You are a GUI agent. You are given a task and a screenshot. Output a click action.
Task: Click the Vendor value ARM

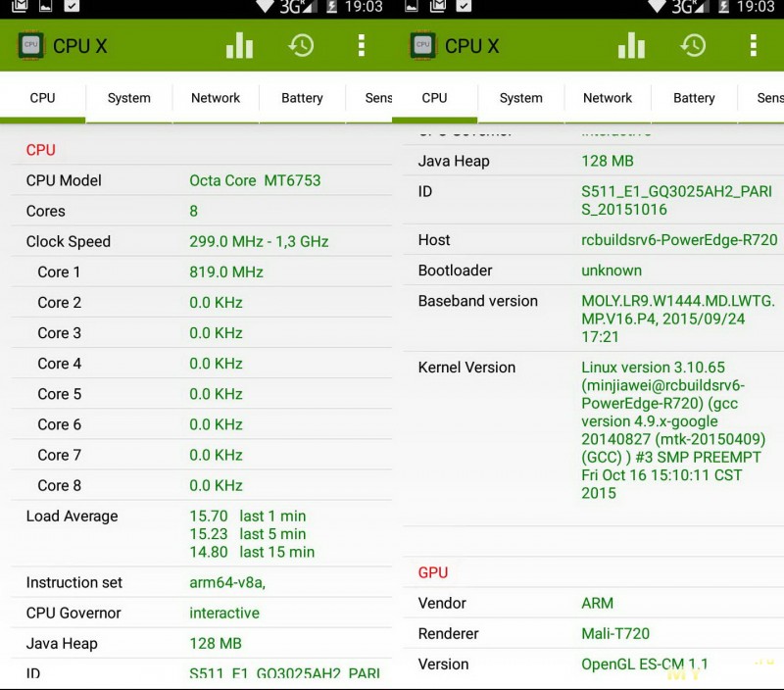pos(597,603)
